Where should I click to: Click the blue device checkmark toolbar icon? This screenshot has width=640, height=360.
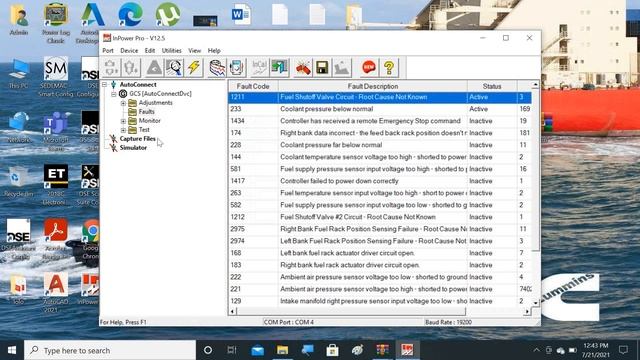[237, 67]
